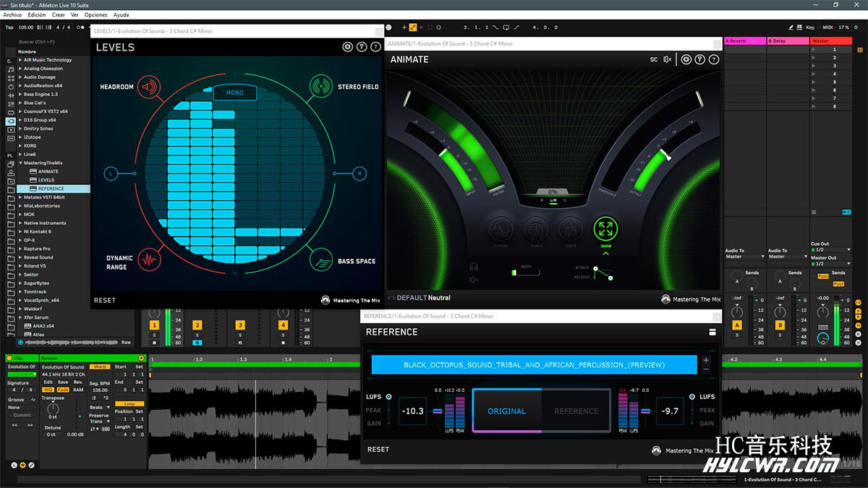The image size is (868, 488).
Task: Toggle the Warp button in the Sample box
Action: click(100, 367)
